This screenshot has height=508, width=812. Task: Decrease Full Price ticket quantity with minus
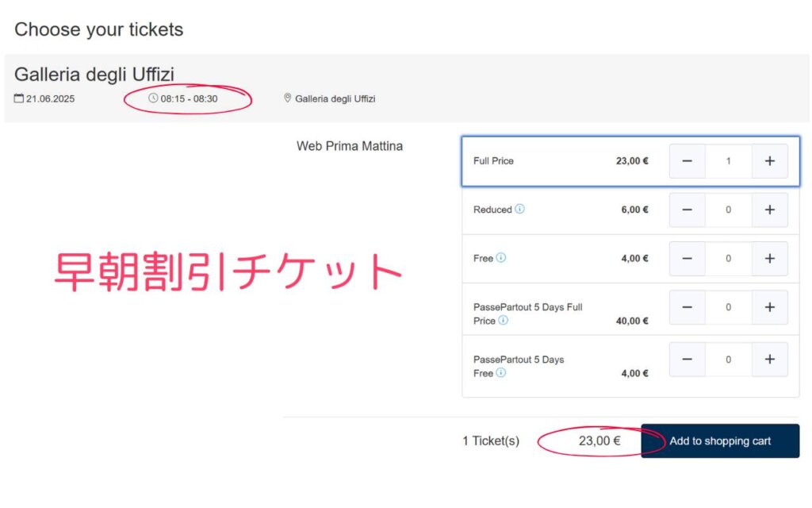pos(688,161)
